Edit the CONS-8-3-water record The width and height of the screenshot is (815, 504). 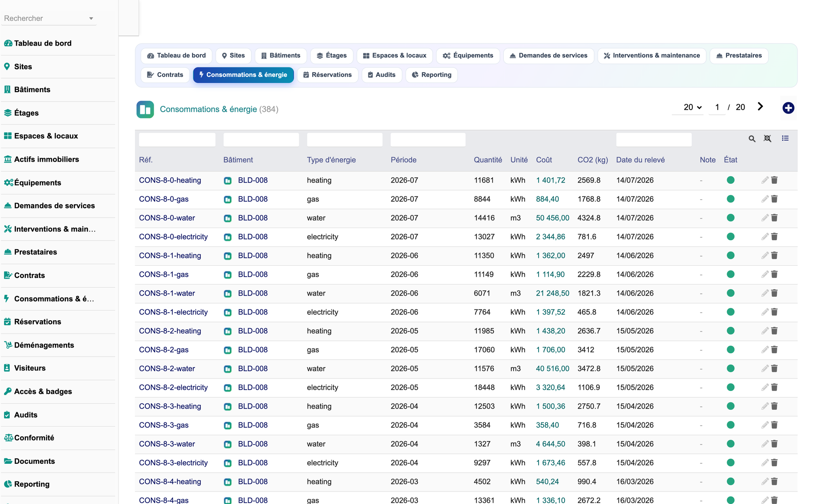coord(765,444)
